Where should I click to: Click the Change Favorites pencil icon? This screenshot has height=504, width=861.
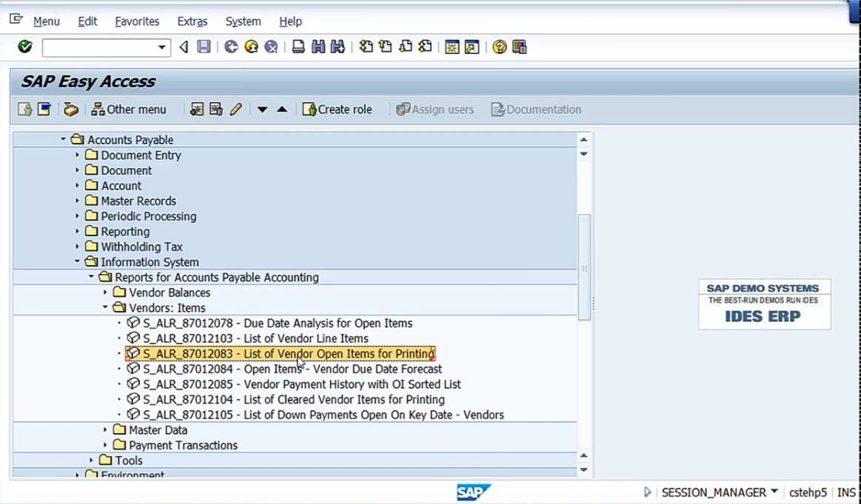236,110
